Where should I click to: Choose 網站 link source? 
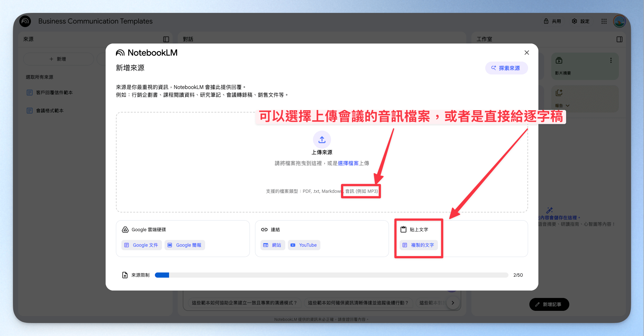tap(272, 245)
